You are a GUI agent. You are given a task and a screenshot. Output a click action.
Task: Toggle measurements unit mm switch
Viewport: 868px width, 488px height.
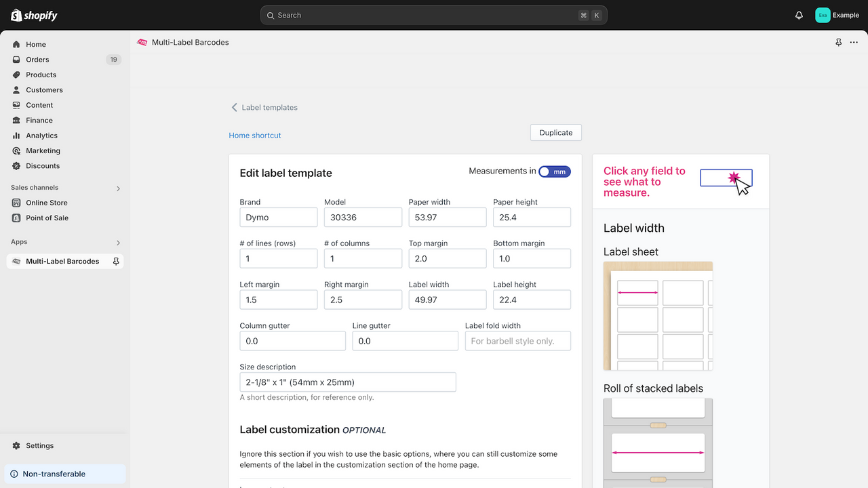[x=555, y=171]
